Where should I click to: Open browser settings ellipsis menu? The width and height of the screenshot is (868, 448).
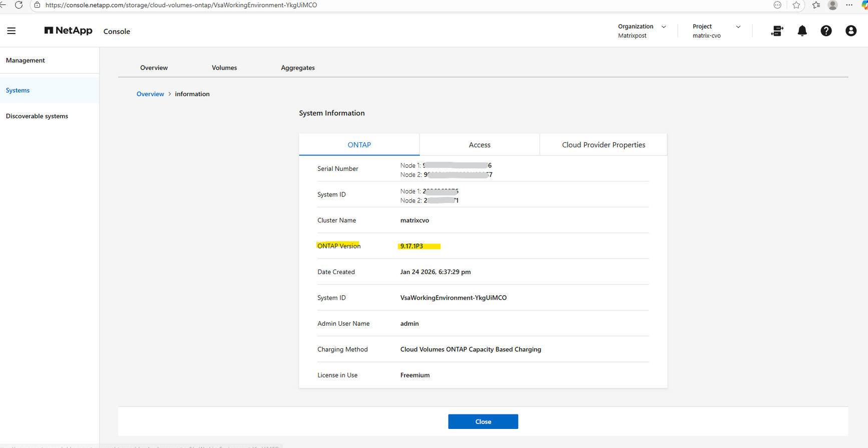849,5
